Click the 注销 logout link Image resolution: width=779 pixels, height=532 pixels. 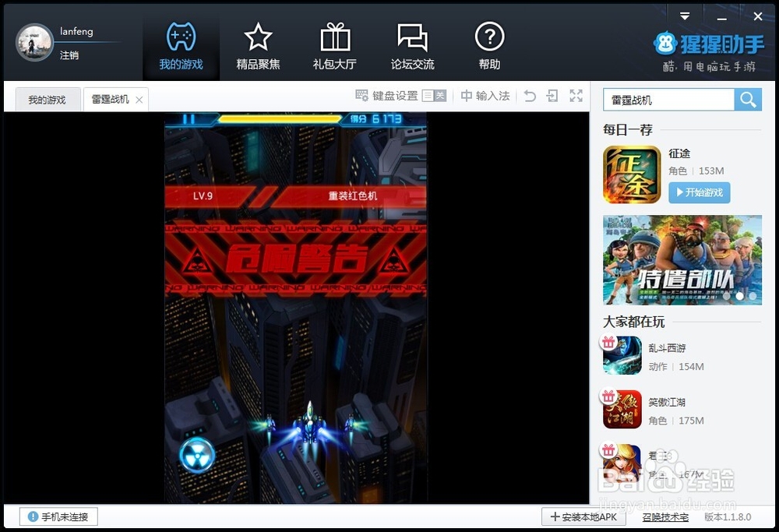tap(69, 55)
